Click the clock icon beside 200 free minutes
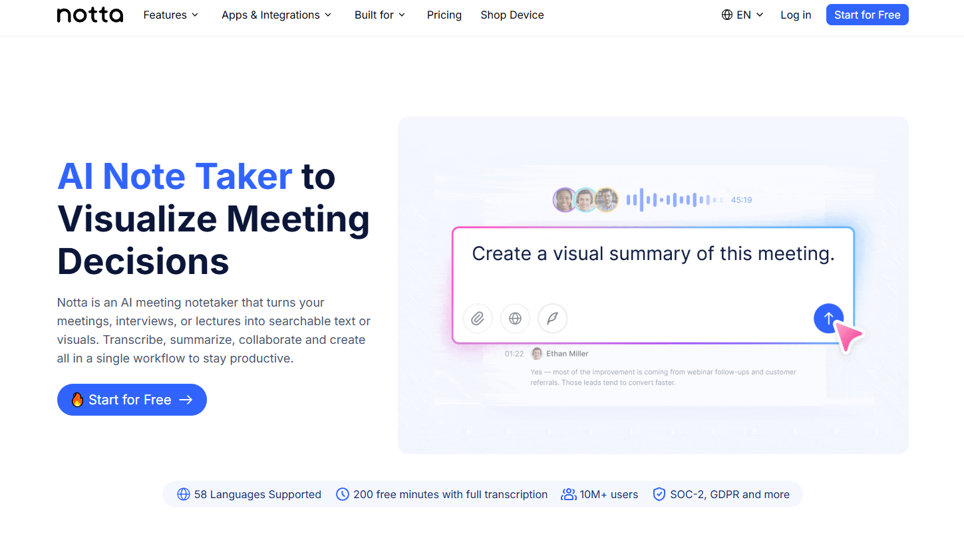The height and width of the screenshot is (560, 964). point(343,494)
